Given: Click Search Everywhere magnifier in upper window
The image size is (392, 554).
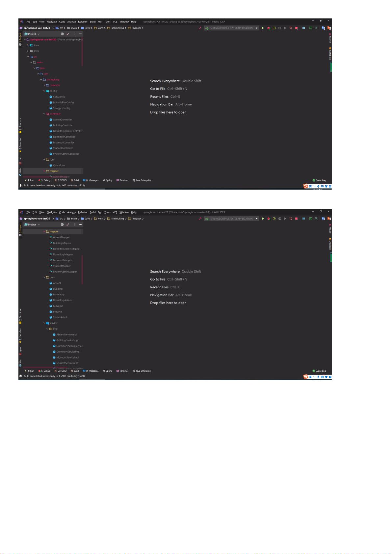Looking at the screenshot, I should click(316, 28).
